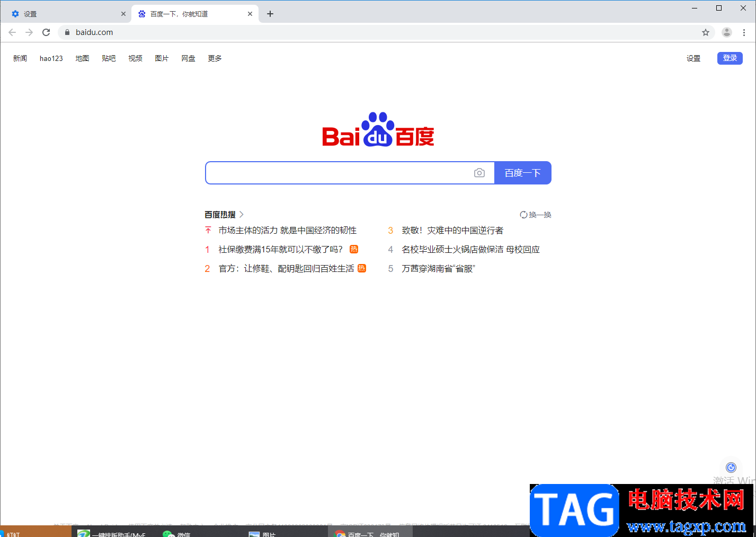Image resolution: width=756 pixels, height=537 pixels.
Task: Click the 换一换 refresh icon
Action: pos(523,215)
